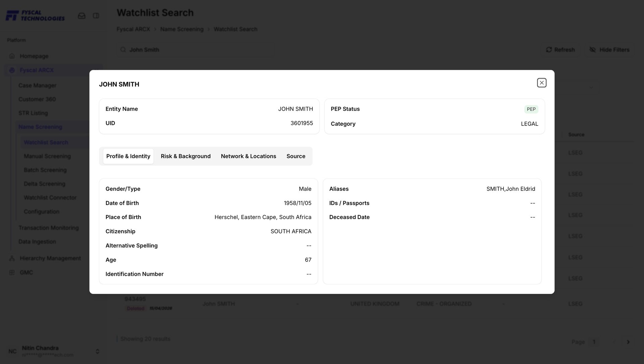Open Data Ingestion in sidebar

(37, 242)
